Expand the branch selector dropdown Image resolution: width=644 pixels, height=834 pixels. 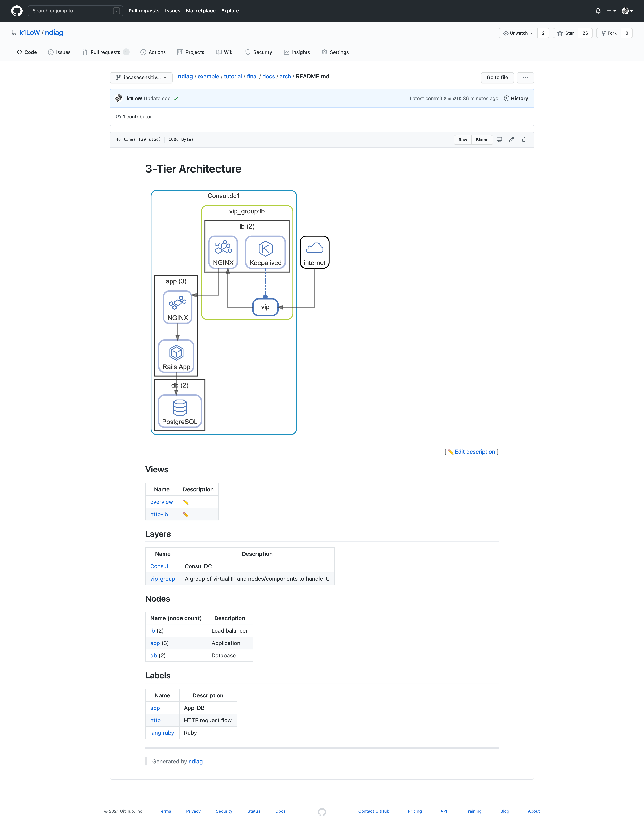click(141, 78)
